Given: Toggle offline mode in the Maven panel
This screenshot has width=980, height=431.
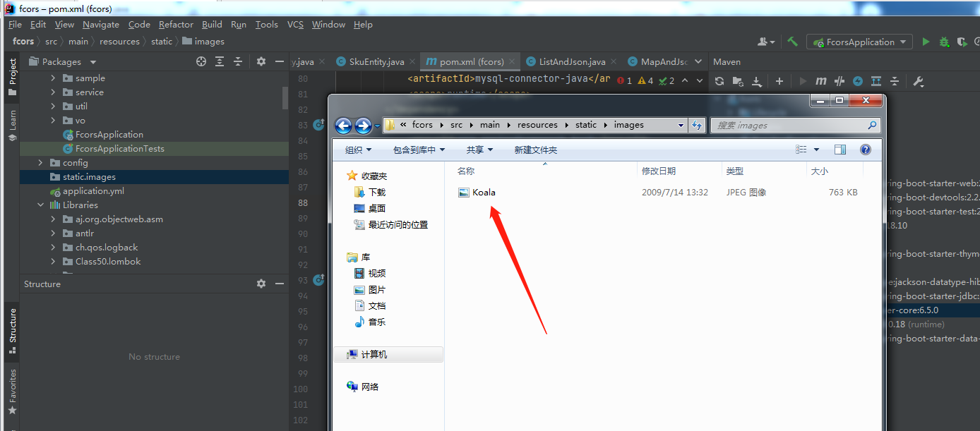Looking at the screenshot, I should click(858, 80).
